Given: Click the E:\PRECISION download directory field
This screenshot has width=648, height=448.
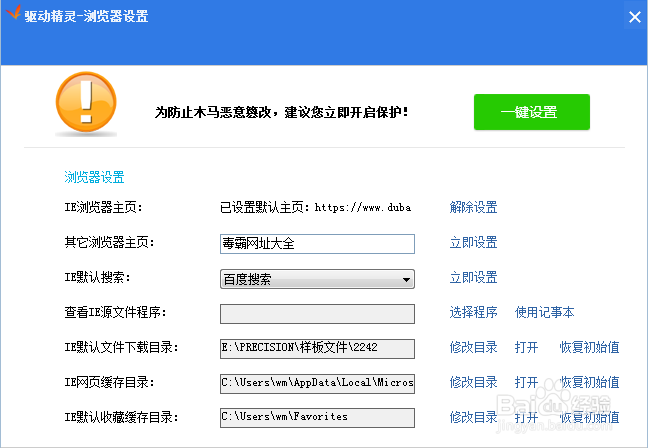Looking at the screenshot, I should [317, 349].
